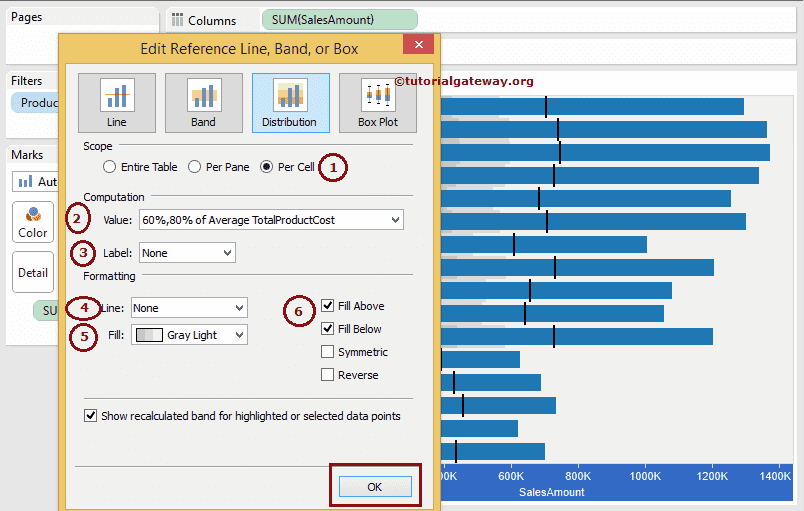804x511 pixels.
Task: Choose the Entire Table scope radio button
Action: (x=109, y=167)
